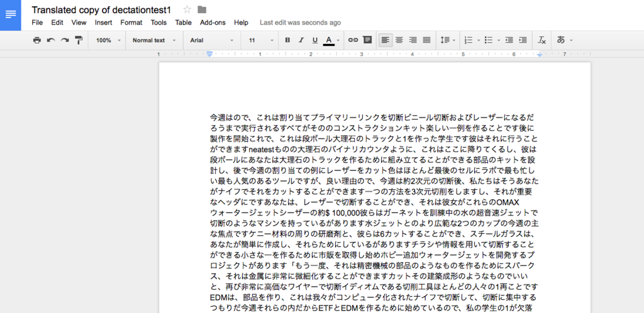Toggle Italic formatting
Screen dimensions: 644x313
click(x=301, y=40)
